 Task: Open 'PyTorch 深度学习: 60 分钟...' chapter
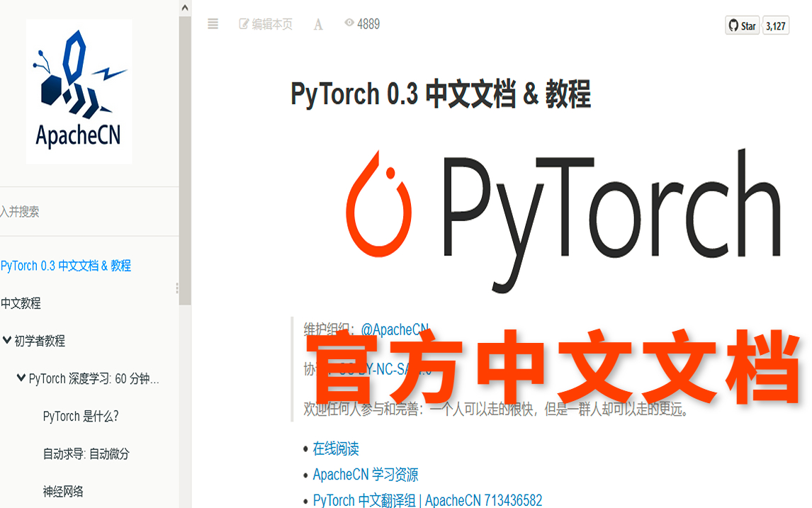[x=94, y=378]
